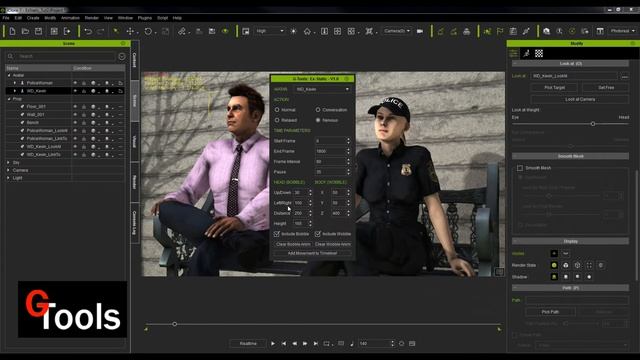Enable the Smooth Mesh checkbox
The image size is (640, 360).
coord(520,168)
